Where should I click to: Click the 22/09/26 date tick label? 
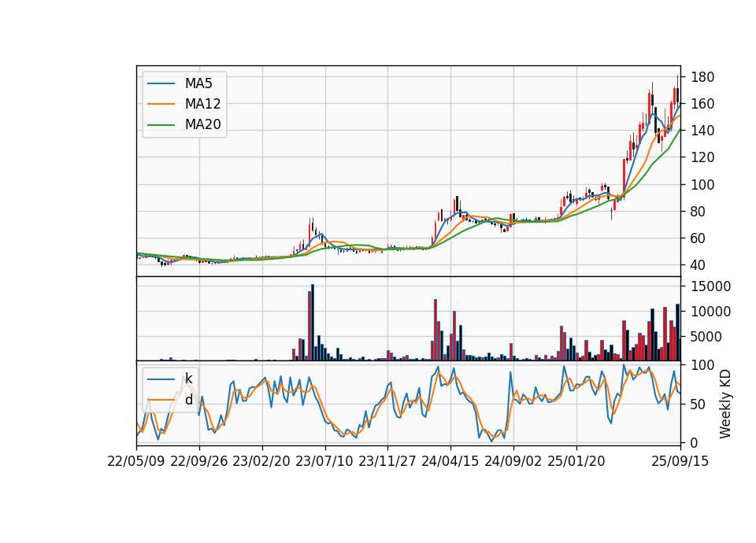(x=199, y=461)
